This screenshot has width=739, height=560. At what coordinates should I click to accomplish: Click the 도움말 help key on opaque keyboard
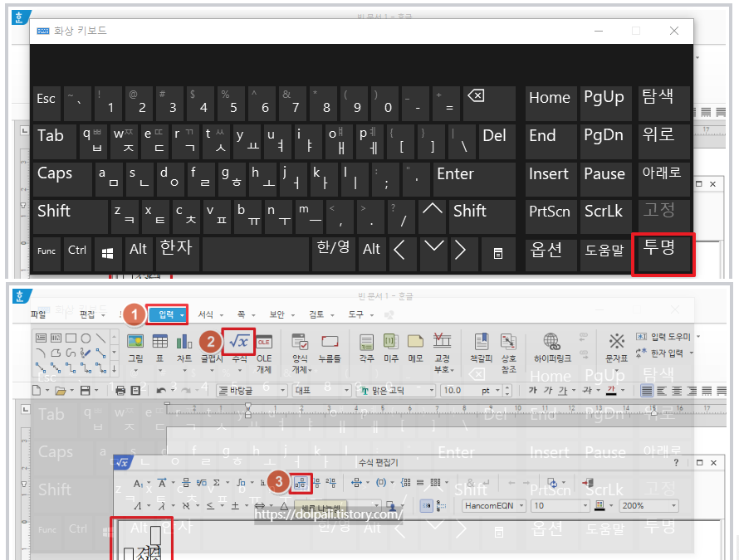[605, 255]
